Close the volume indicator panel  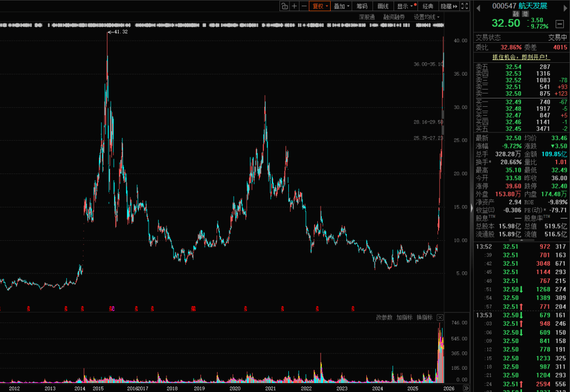pos(440,317)
